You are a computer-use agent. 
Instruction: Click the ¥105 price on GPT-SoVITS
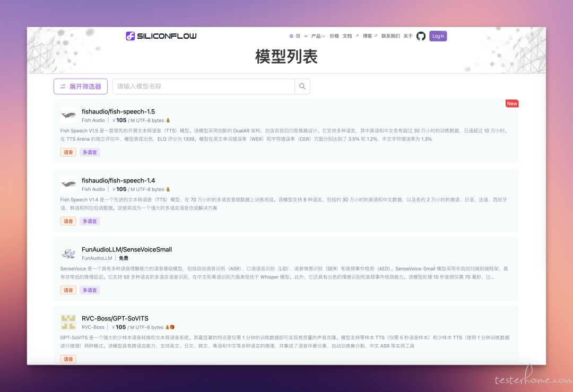click(x=119, y=327)
